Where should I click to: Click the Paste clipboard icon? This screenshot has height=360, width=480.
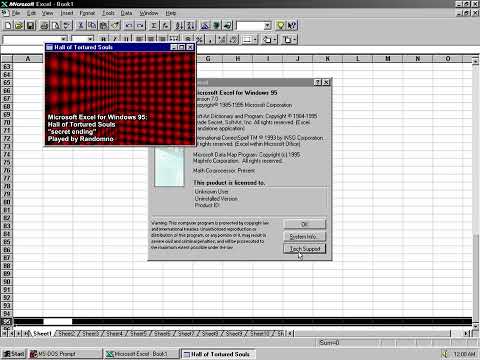coord(104,25)
